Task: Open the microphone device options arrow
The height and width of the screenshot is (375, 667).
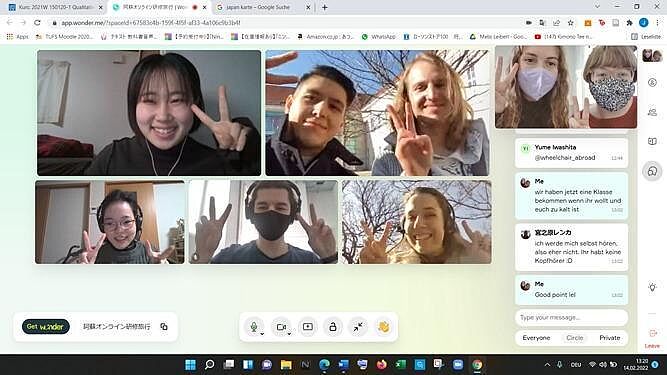Action: pos(262,334)
